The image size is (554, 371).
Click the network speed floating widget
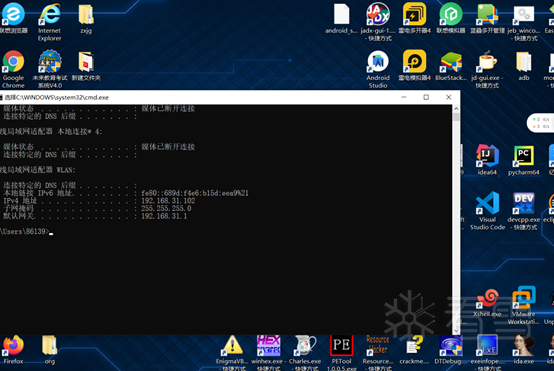click(541, 123)
